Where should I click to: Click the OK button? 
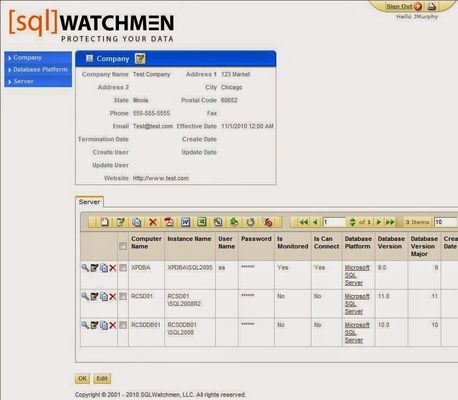[82, 379]
